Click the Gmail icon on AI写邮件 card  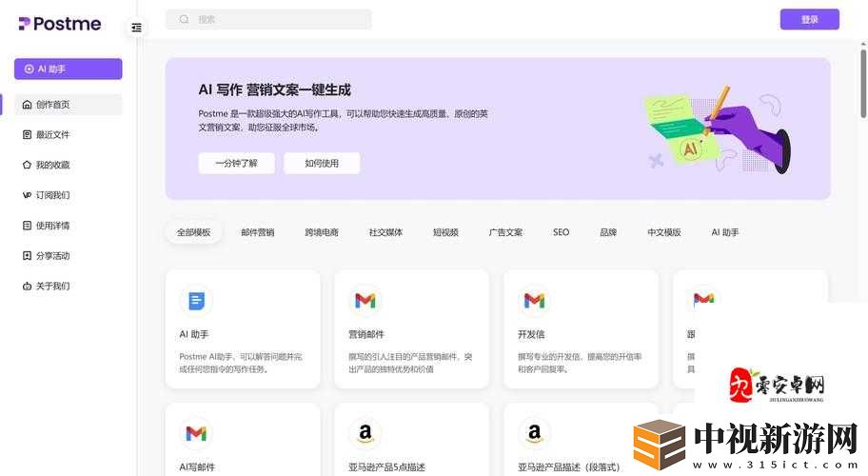click(196, 433)
